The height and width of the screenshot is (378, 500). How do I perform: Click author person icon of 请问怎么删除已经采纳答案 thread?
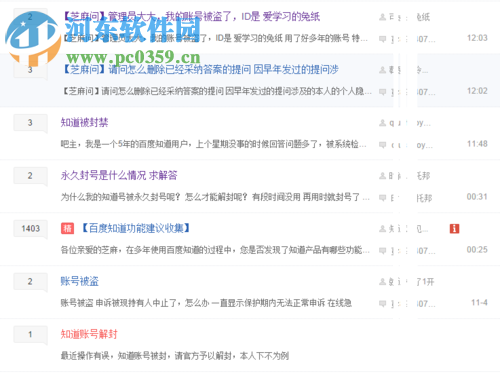coord(383,70)
